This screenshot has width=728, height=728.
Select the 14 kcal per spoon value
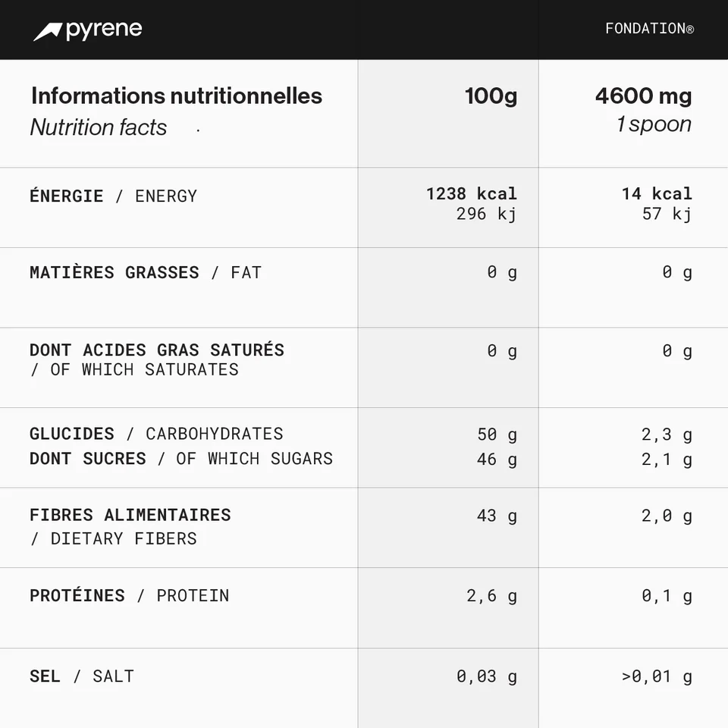[x=657, y=193]
